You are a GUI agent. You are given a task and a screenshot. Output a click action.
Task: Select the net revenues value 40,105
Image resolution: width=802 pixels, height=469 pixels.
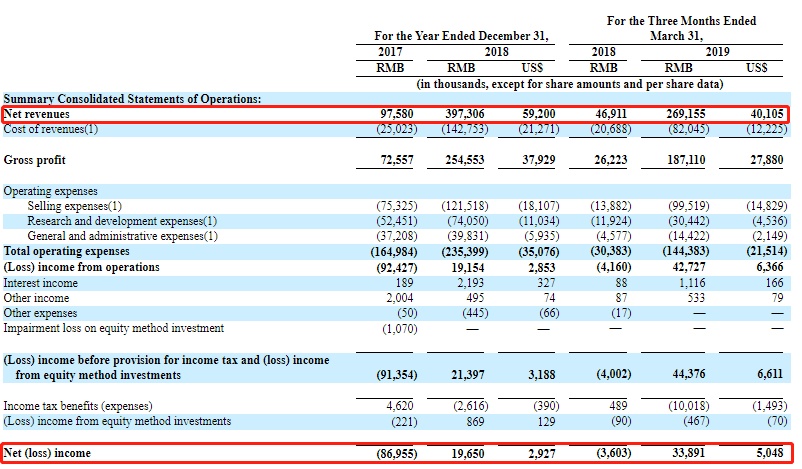[x=763, y=115]
